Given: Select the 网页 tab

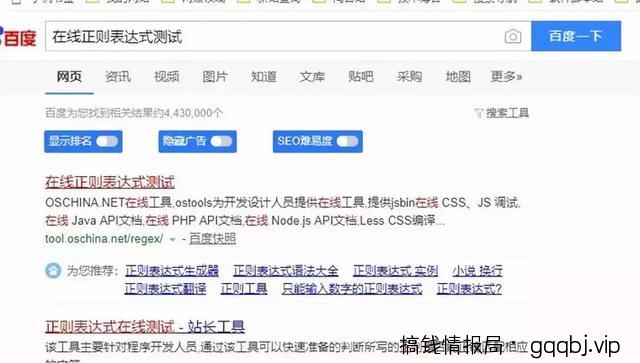Looking at the screenshot, I should tap(69, 76).
